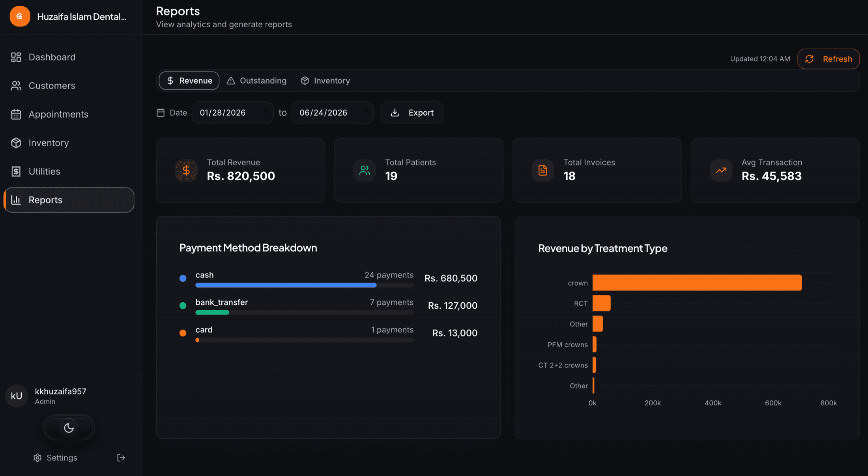
Task: Click the Total Patients people icon
Action: (x=365, y=170)
